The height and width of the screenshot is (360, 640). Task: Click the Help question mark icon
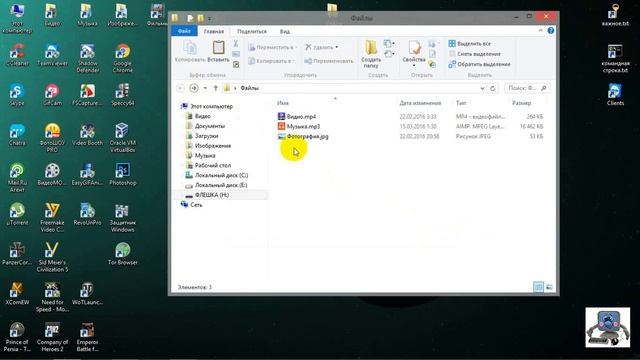[551, 31]
